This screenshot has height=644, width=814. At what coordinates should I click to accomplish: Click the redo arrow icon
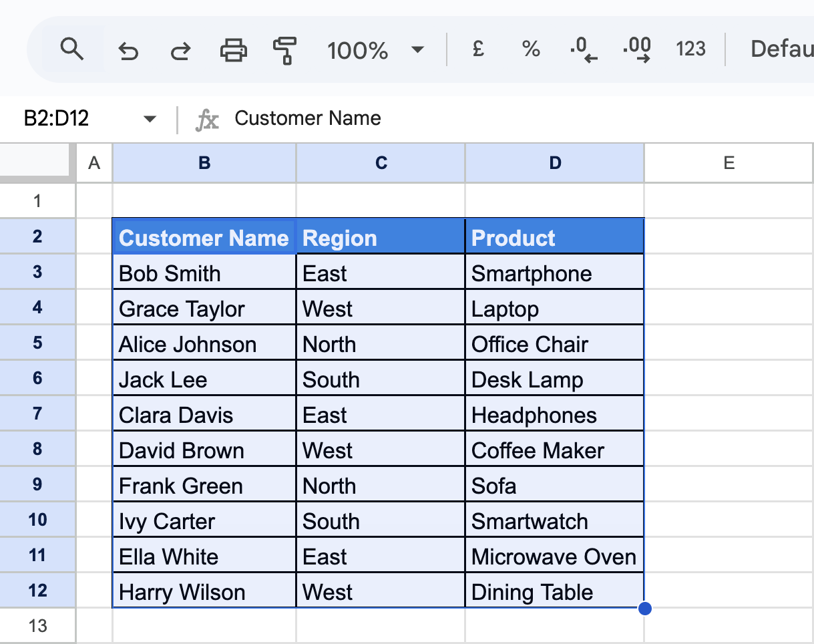pos(180,50)
